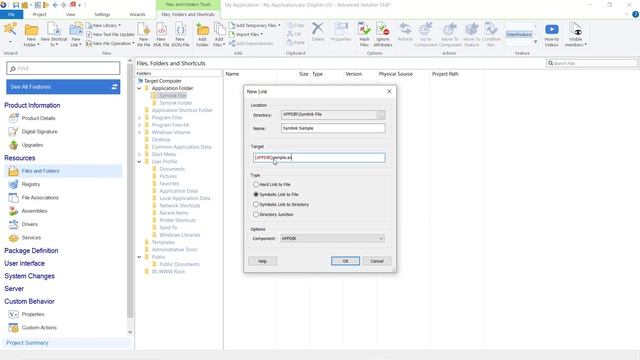The height and width of the screenshot is (360, 640).
Task: Collapse the Application Folder tree node
Action: click(139, 88)
